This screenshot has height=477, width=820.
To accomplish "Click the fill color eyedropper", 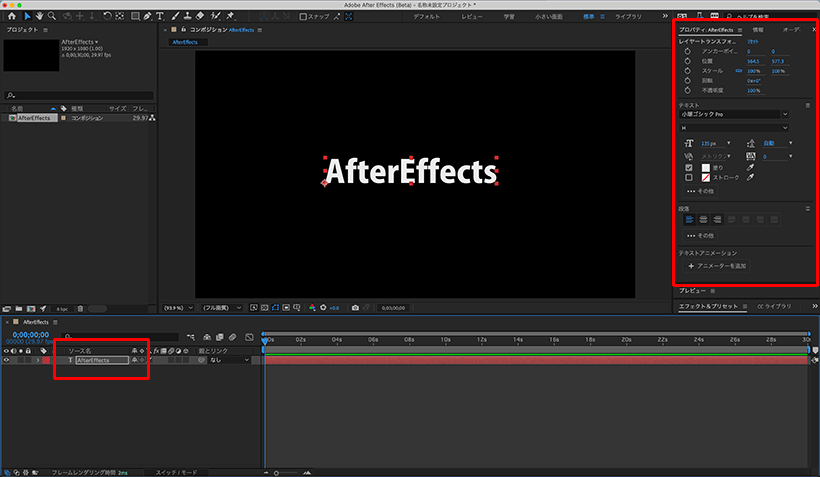I will pyautogui.click(x=750, y=167).
